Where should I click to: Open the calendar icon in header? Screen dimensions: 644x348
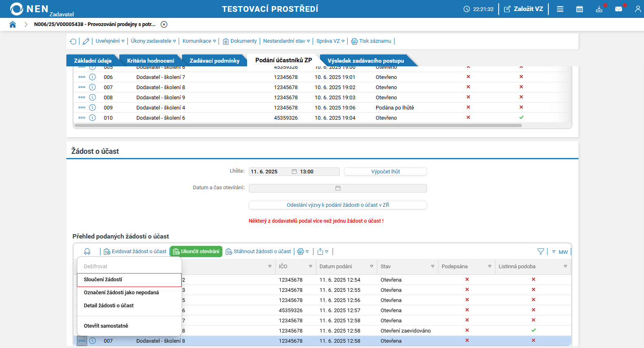point(580,9)
